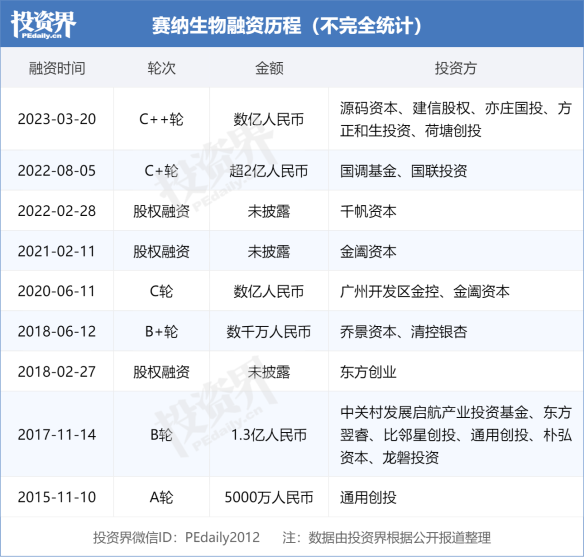Select the 轮次 column header
Image resolution: width=584 pixels, height=557 pixels.
tap(161, 69)
